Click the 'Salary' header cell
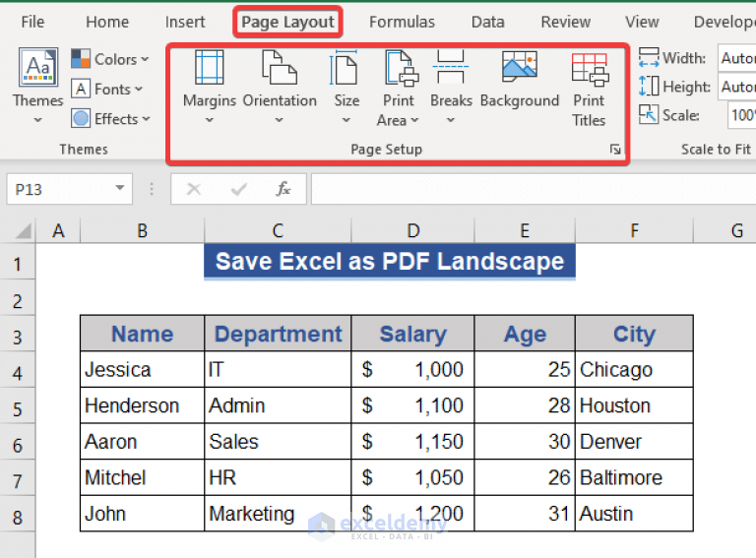The height and width of the screenshot is (558, 756). (413, 334)
